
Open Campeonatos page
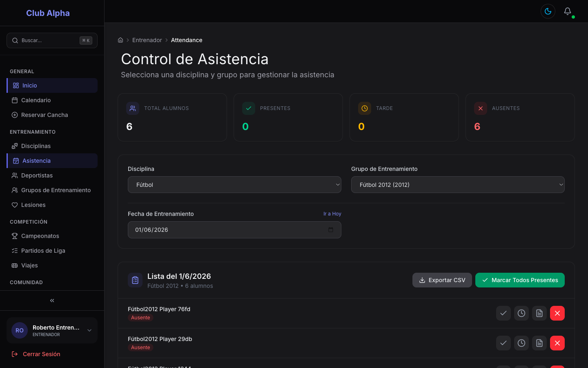(52, 236)
